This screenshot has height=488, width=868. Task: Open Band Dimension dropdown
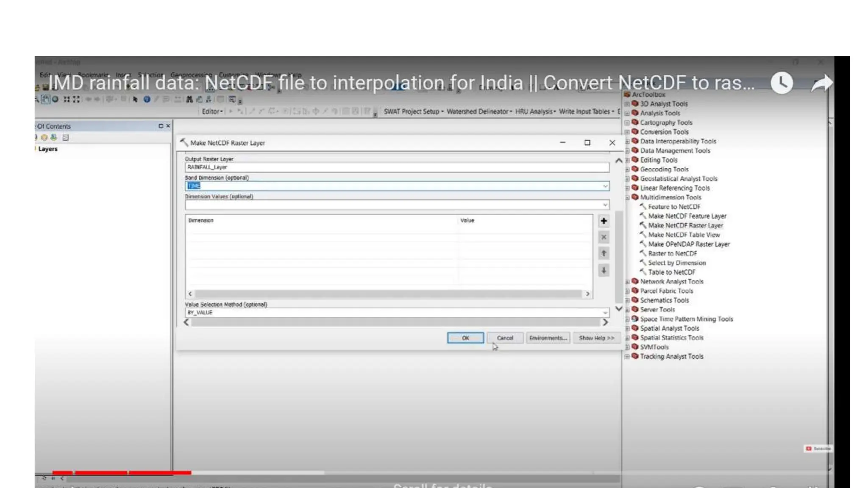605,186
